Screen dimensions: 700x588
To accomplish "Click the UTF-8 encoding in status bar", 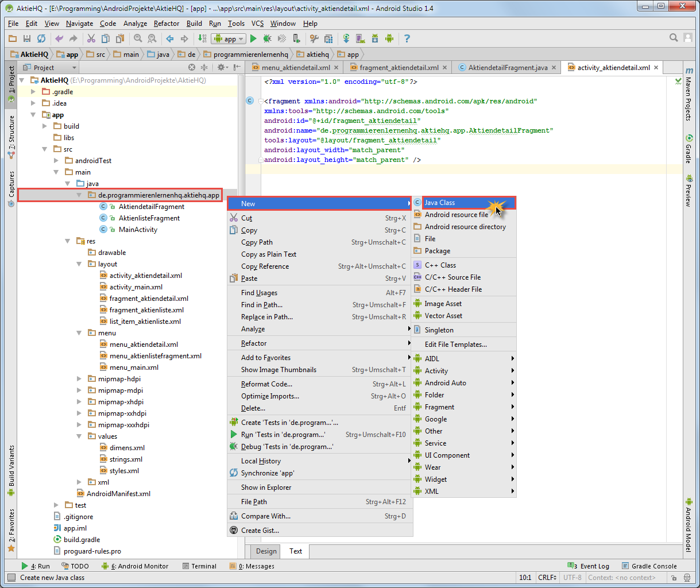I will (x=573, y=578).
